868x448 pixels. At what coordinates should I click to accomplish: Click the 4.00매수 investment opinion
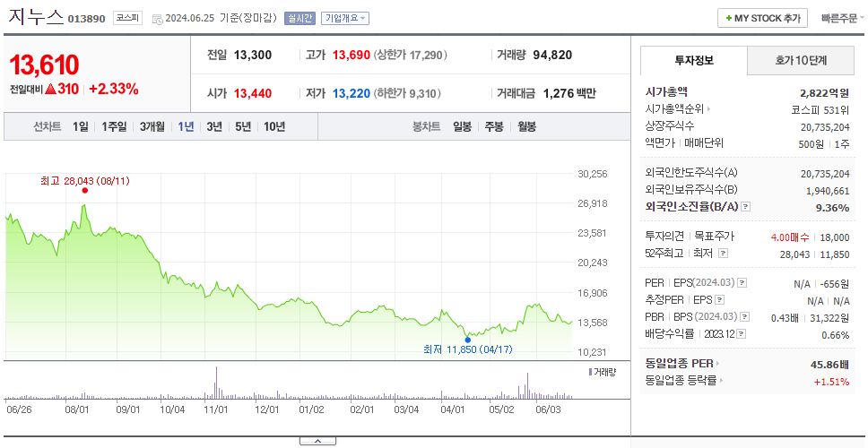[x=789, y=237]
